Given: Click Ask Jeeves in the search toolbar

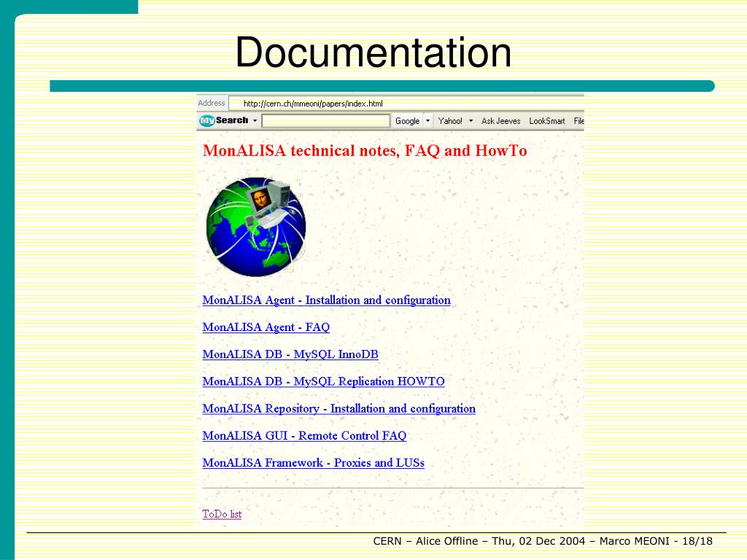Looking at the screenshot, I should [500, 121].
